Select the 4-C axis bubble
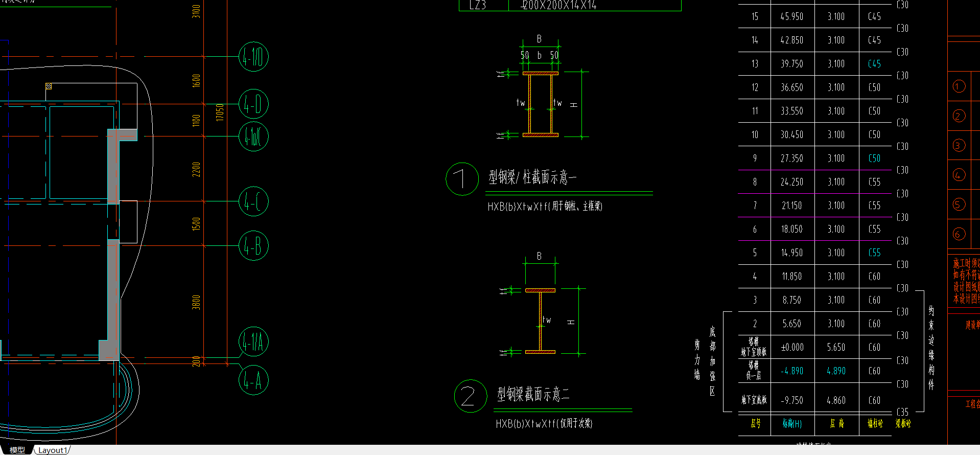This screenshot has width=980, height=455. point(253,201)
